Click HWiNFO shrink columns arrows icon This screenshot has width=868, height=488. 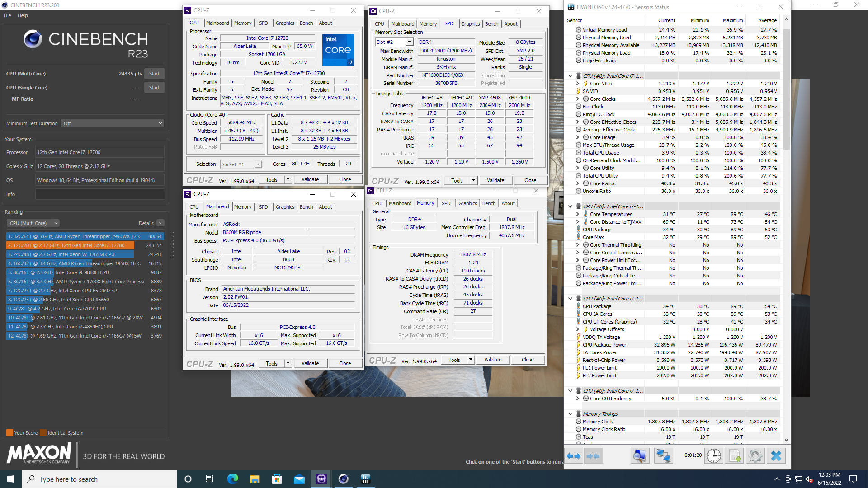pos(593,456)
